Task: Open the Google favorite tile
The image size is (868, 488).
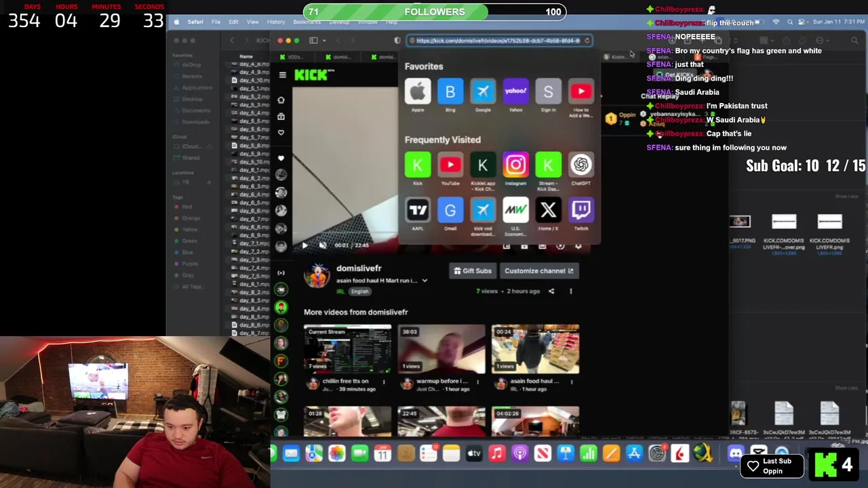Action: pyautogui.click(x=483, y=91)
